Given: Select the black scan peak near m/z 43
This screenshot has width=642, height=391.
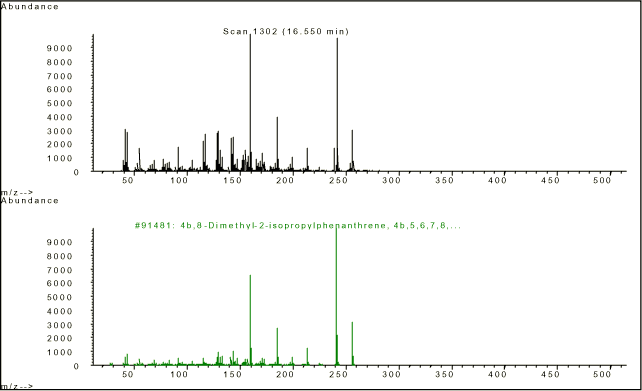Looking at the screenshot, I should (x=125, y=150).
